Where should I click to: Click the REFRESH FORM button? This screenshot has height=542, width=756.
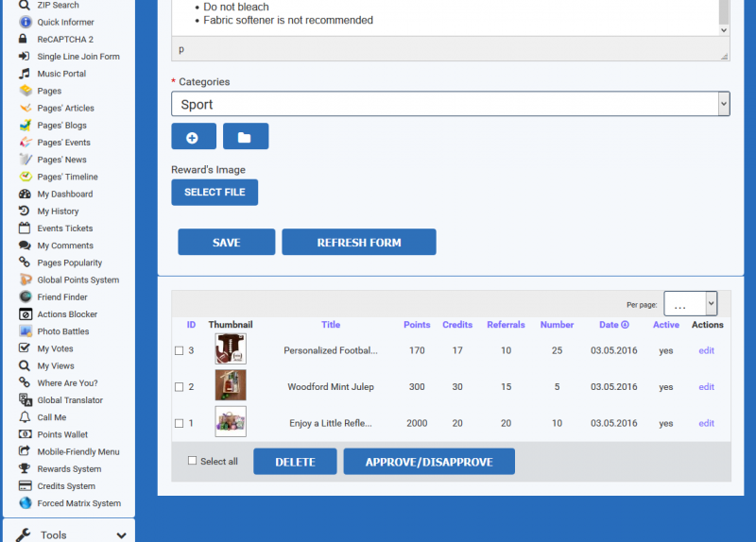coord(359,243)
